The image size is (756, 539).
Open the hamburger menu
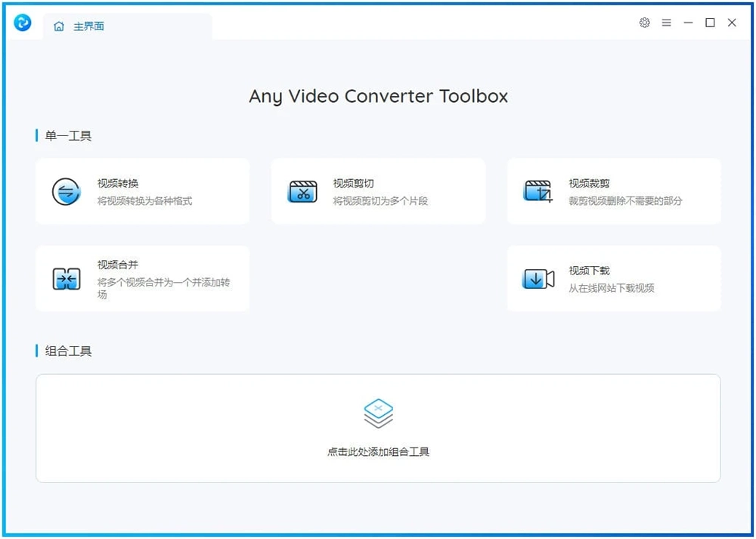tap(666, 23)
